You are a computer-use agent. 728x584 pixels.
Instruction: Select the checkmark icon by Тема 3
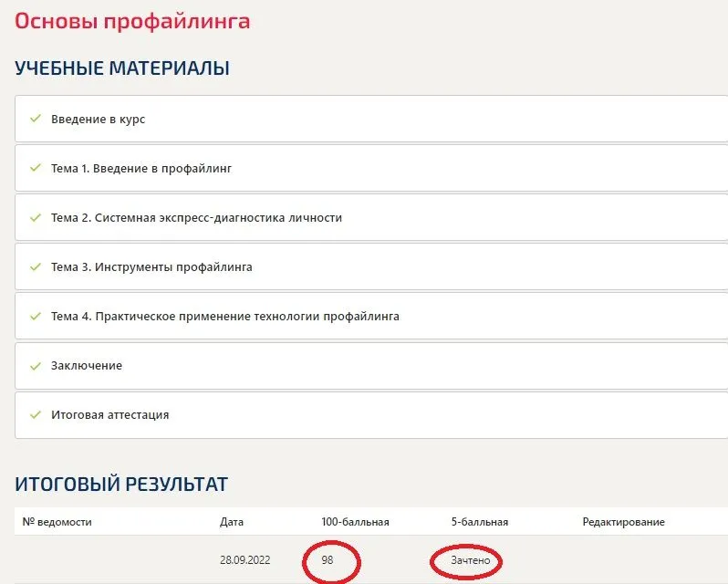pos(36,266)
